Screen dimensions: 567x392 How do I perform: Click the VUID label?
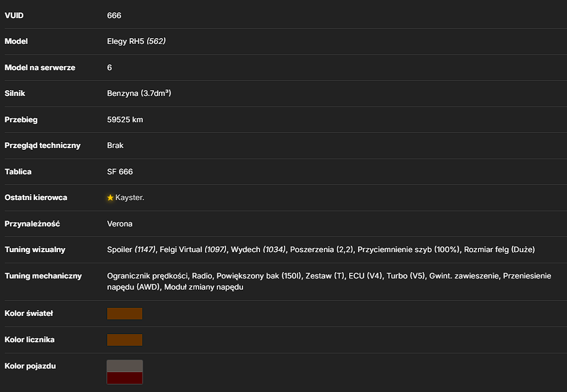[x=14, y=16]
